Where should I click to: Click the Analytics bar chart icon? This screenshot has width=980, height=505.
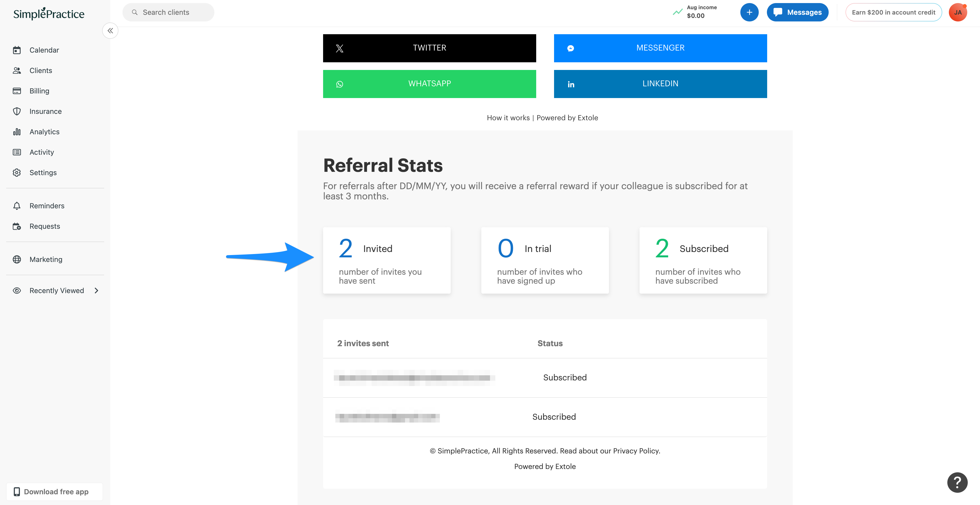point(17,132)
